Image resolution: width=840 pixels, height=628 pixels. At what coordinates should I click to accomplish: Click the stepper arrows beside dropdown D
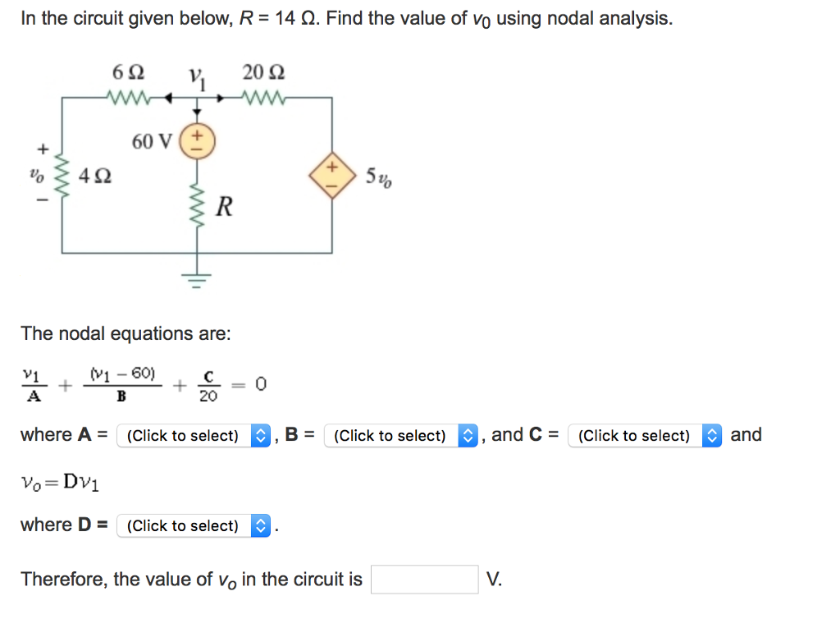[x=261, y=525]
